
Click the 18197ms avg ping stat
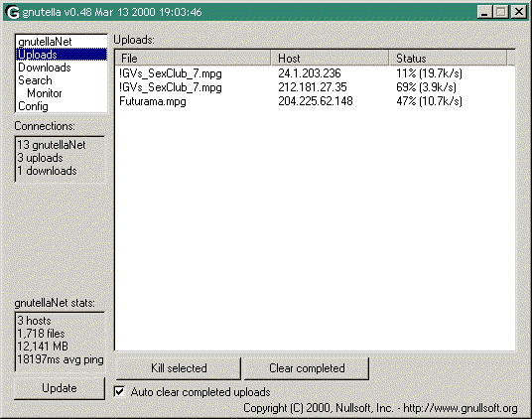pyautogui.click(x=61, y=359)
